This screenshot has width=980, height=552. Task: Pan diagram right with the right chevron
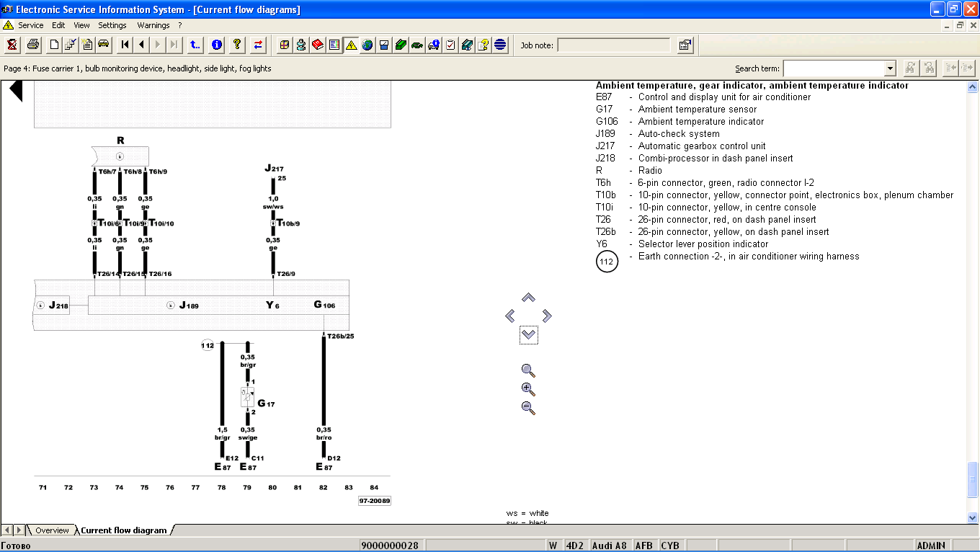point(547,316)
